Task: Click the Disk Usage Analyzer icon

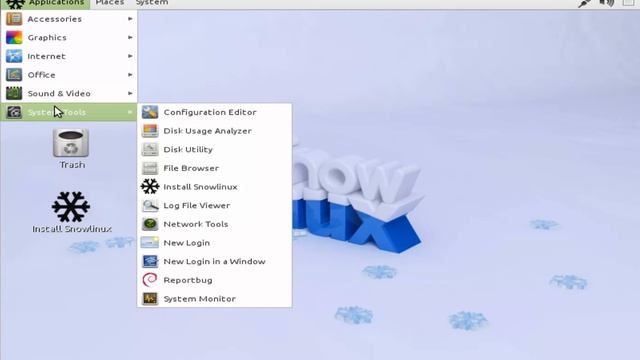Action: pyautogui.click(x=150, y=131)
